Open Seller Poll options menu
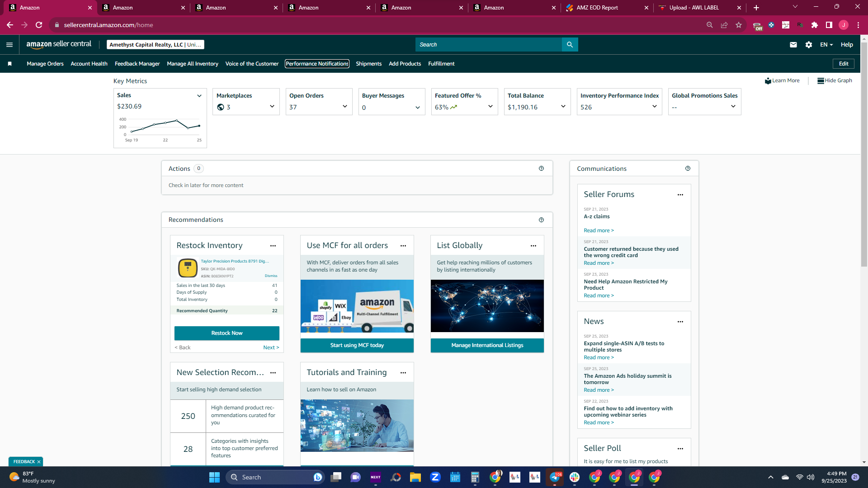The width and height of the screenshot is (868, 488). click(680, 449)
